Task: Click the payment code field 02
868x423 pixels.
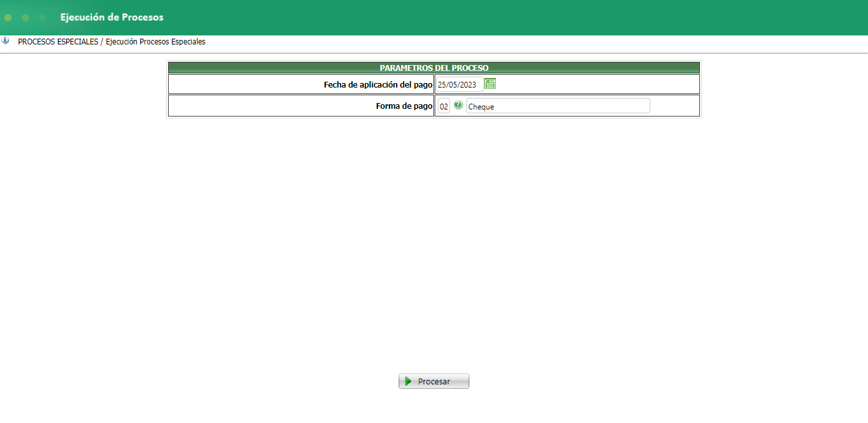Action: tap(444, 106)
